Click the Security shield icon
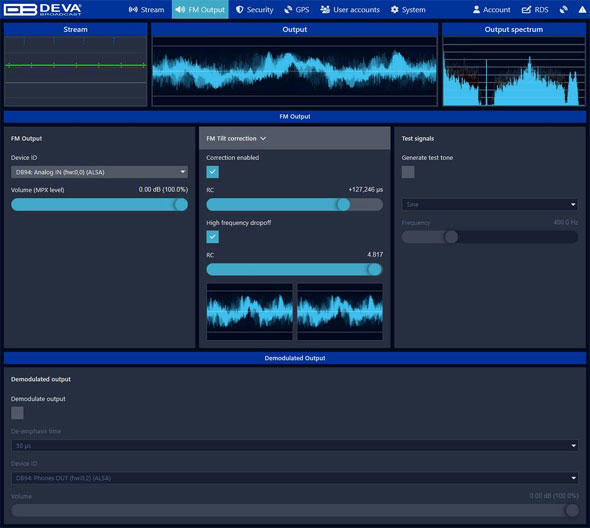Image resolution: width=590 pixels, height=528 pixels. 240,9
